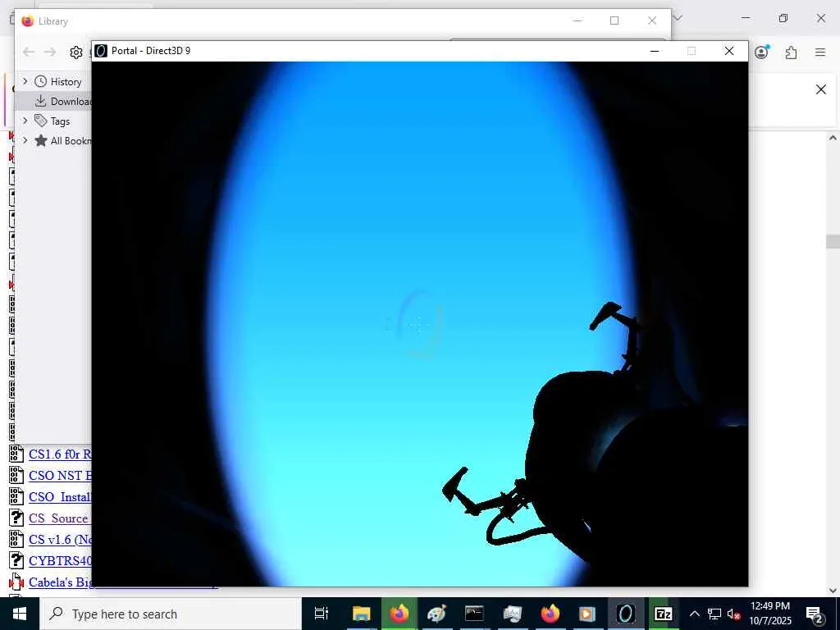Open the notification center icon
Image resolution: width=840 pixels, height=630 pixels.
815,614
